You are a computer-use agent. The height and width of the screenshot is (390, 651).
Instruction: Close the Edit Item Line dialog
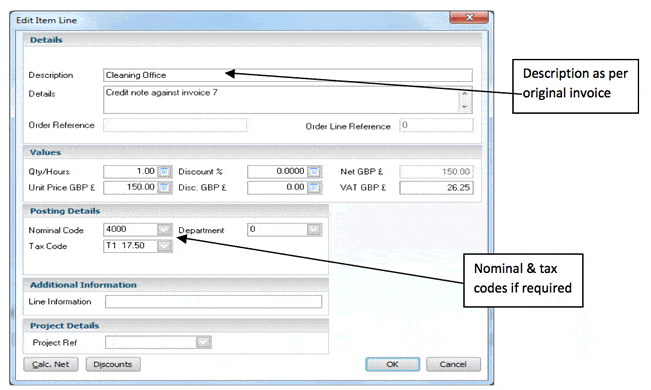click(469, 17)
